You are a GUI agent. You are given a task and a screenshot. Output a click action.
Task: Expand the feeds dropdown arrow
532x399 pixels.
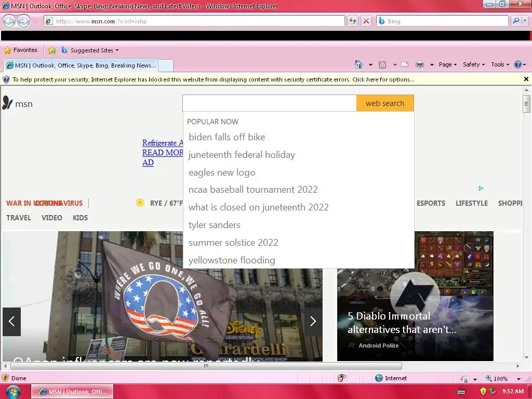(x=395, y=65)
